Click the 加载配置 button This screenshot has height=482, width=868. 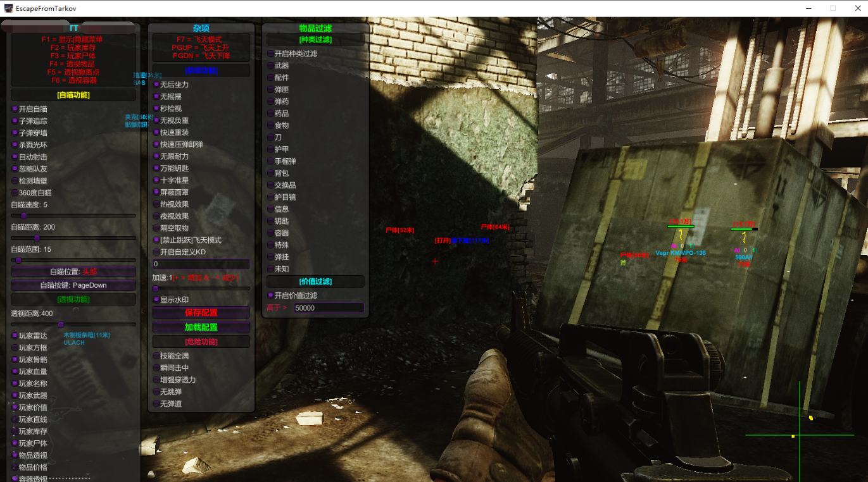pos(201,328)
